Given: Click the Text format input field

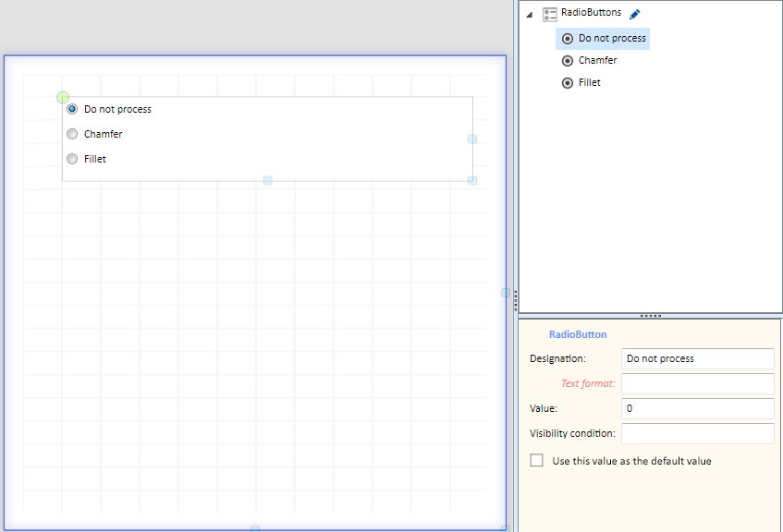Looking at the screenshot, I should (x=698, y=384).
